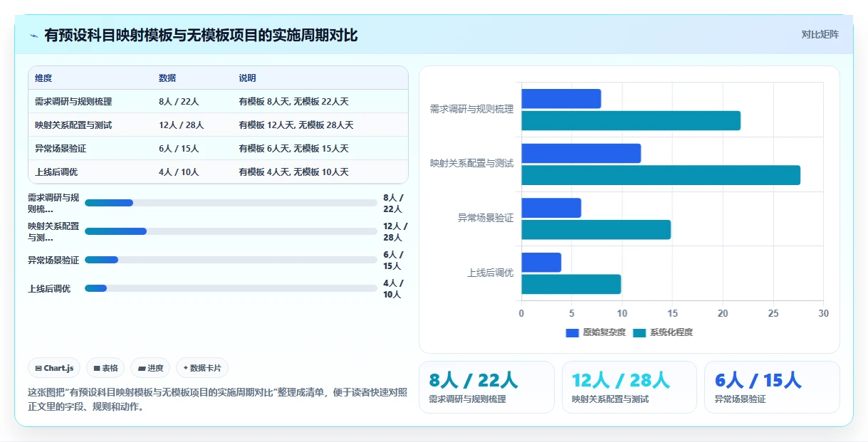Click the teal chart bar for 映射关系配置与测试
This screenshot has height=442, width=868.
click(x=661, y=175)
